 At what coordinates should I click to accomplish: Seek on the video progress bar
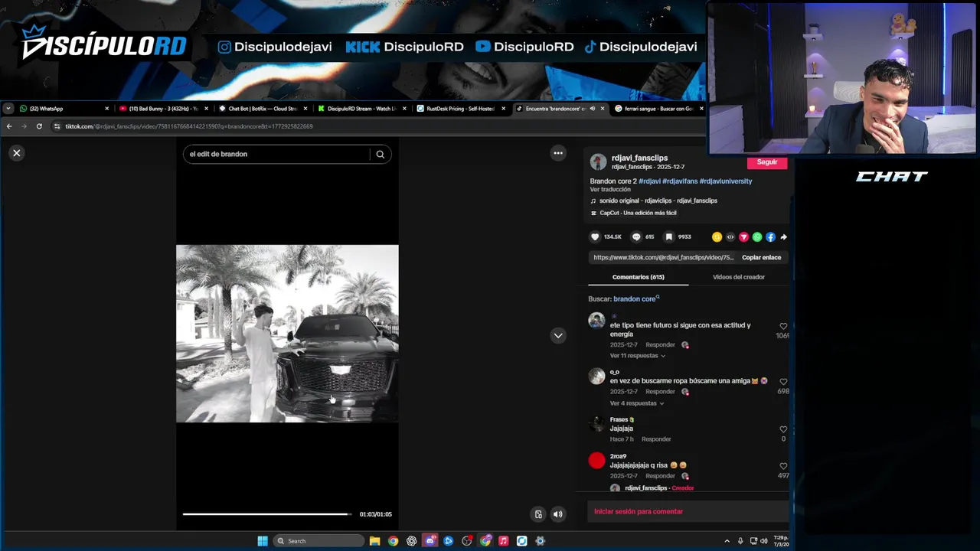[267, 514]
